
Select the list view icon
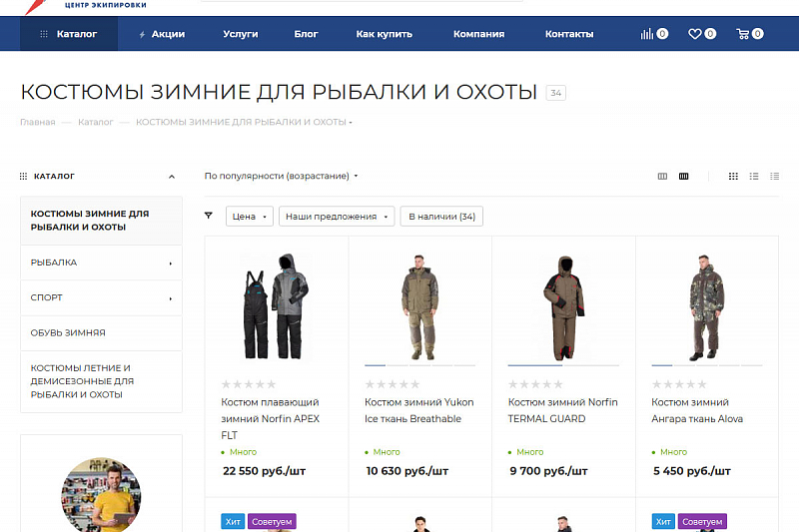pos(754,176)
